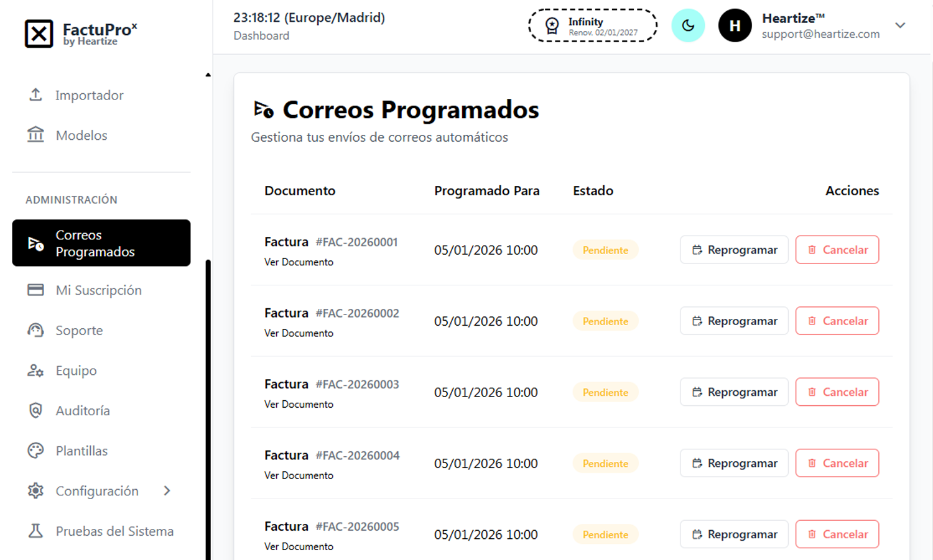Select the Soporte headset icon
The width and height of the screenshot is (933, 560).
point(36,330)
